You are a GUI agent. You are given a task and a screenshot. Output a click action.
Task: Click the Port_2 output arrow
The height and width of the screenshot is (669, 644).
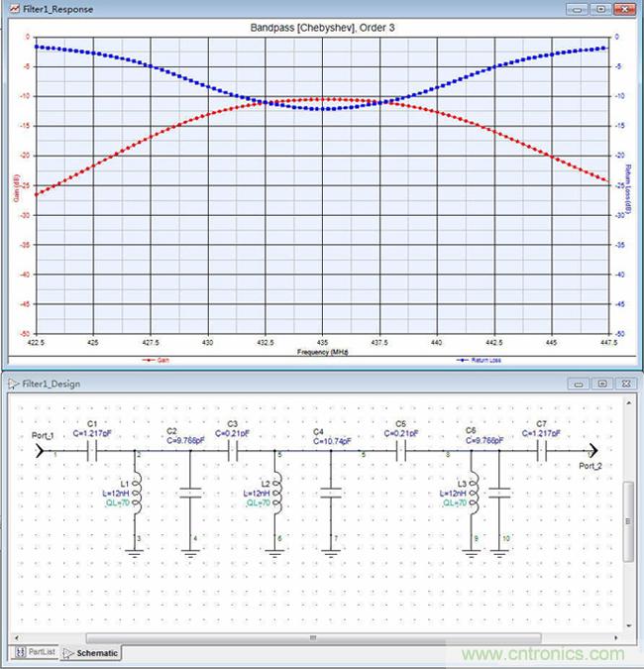[592, 451]
